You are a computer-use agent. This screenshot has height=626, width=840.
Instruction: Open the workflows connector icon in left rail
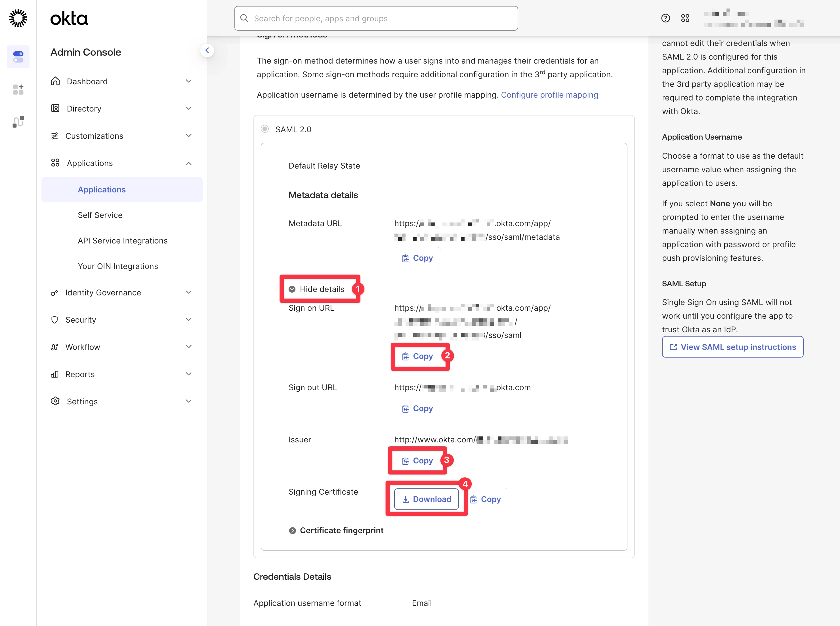coord(18,122)
